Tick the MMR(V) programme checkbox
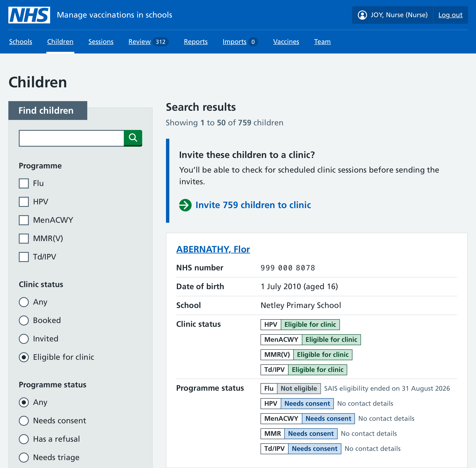The image size is (476, 468). coord(24,238)
